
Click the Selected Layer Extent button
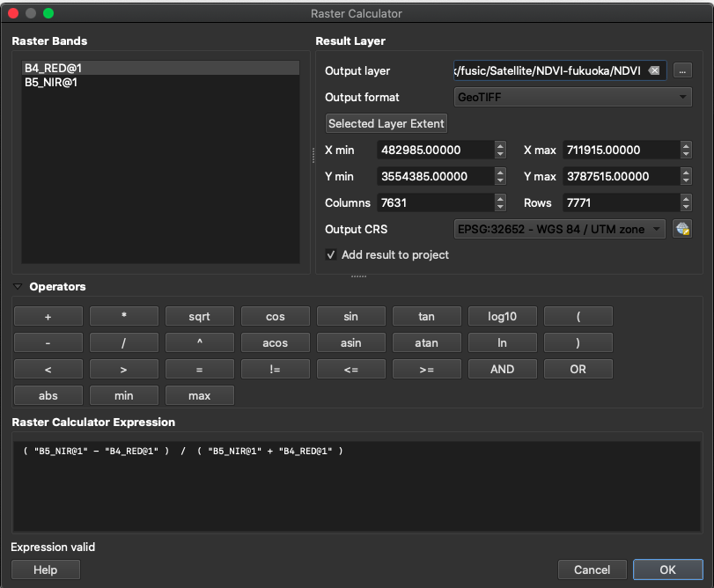386,123
